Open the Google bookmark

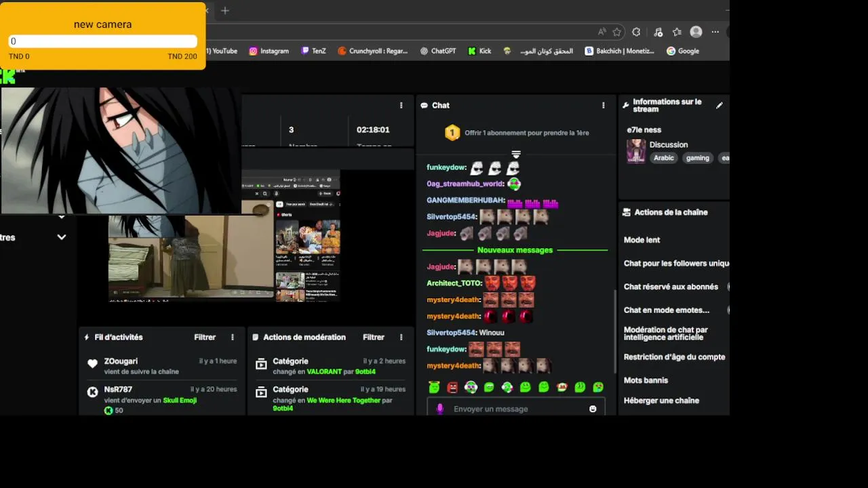[682, 51]
